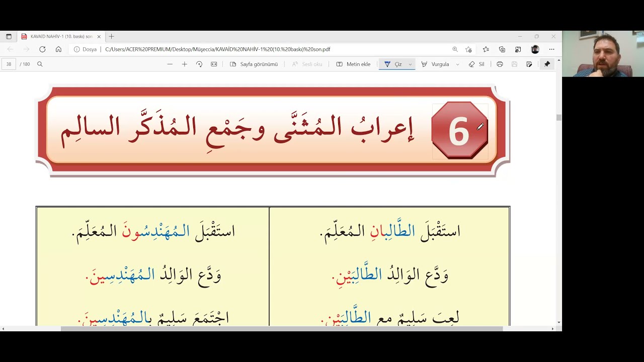Click the scroll down arrow
Screen dimensions: 644x362
pyautogui.click(x=558, y=322)
